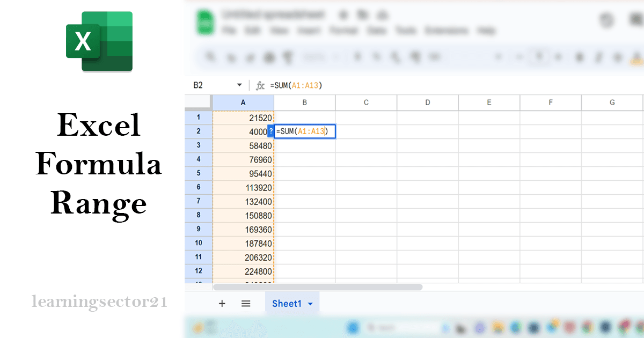Viewport: 644px width, 338px height.
Task: Click the Undo icon in the toolbar
Action: (209, 56)
